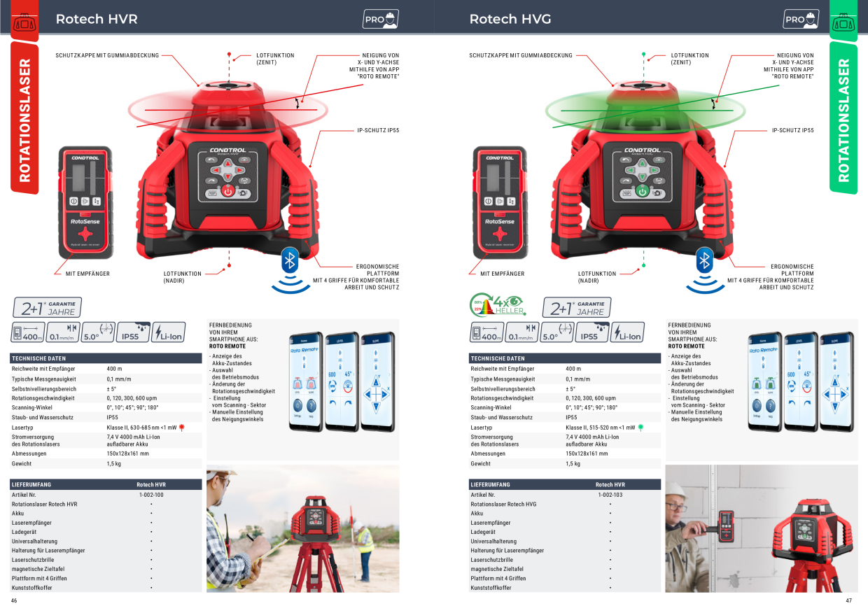Click the green laser star symbol in Lasertyp row
The height and width of the screenshot is (613, 868).
[640, 427]
